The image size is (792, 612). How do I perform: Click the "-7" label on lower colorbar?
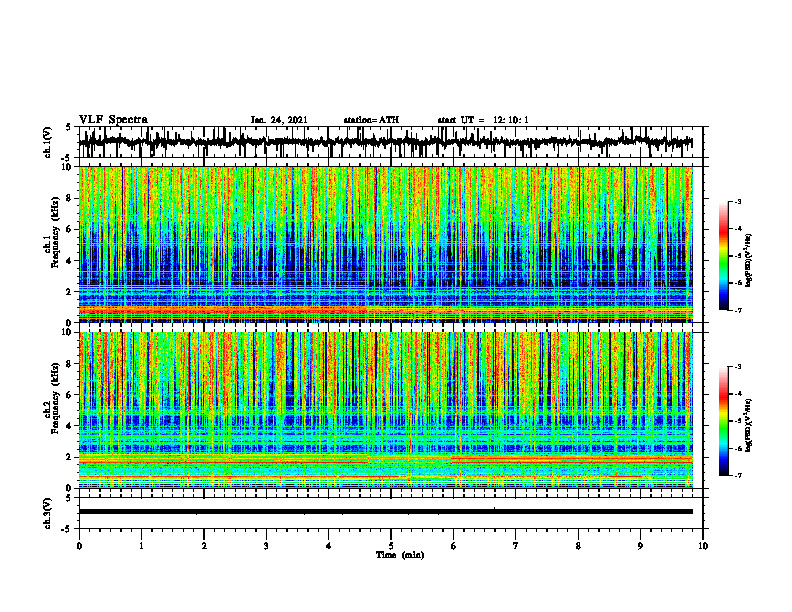(738, 475)
